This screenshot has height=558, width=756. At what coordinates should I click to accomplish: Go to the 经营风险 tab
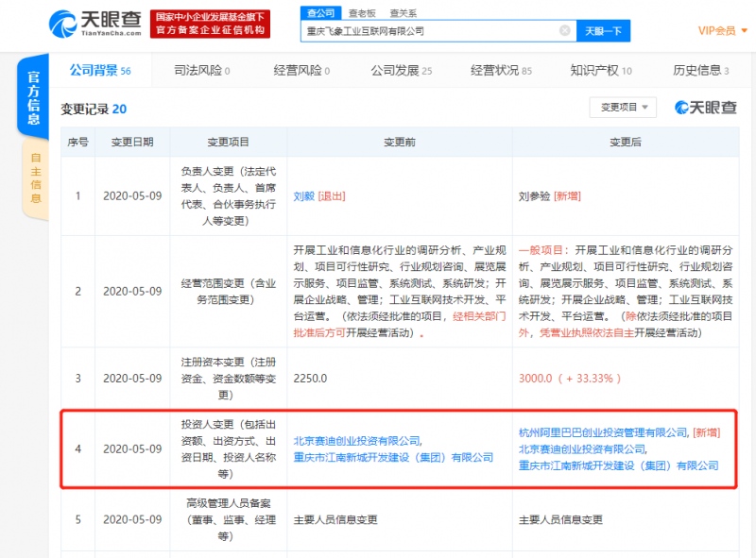(x=301, y=71)
